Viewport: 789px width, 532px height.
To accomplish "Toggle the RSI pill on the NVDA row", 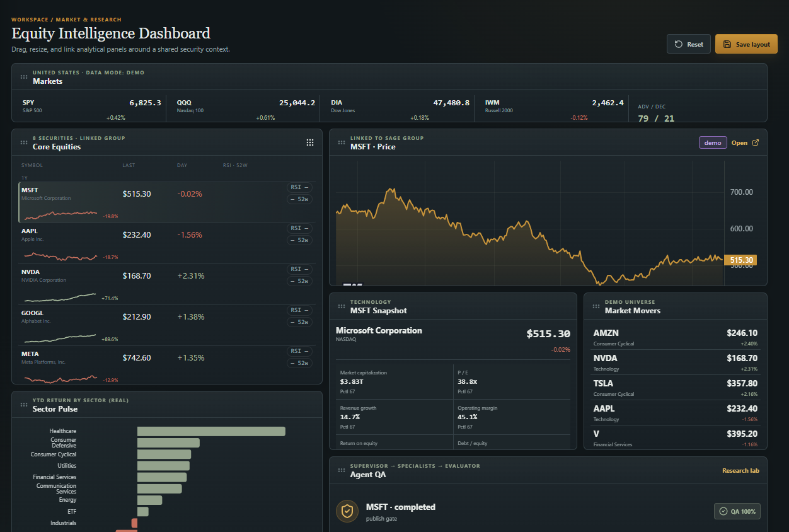I will 299,269.
